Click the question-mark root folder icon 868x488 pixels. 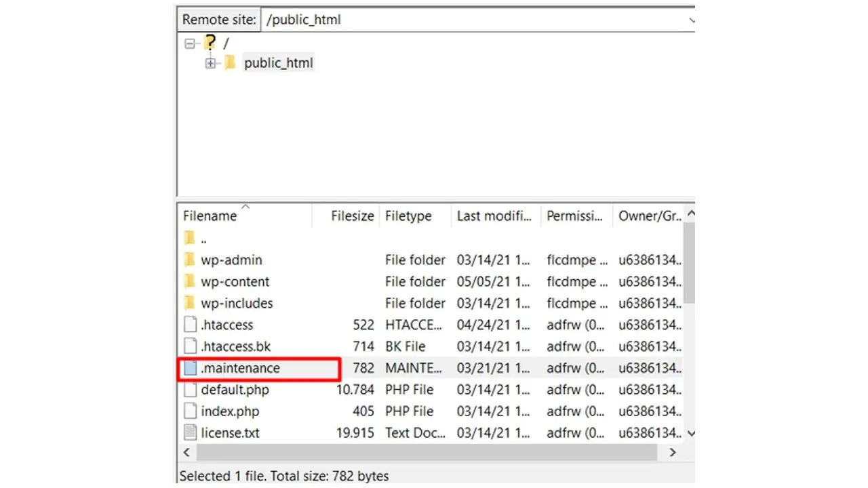click(x=210, y=43)
